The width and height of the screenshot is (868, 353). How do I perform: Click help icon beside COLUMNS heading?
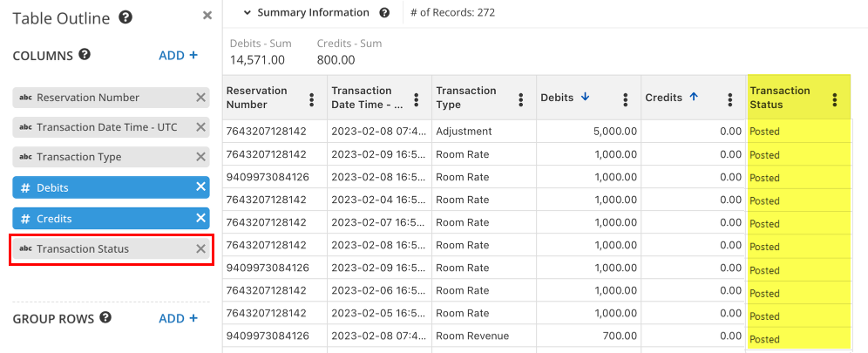85,55
